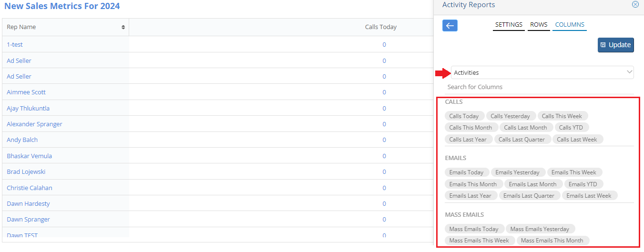Open the Activities dropdown
This screenshot has width=644, height=252.
542,72
